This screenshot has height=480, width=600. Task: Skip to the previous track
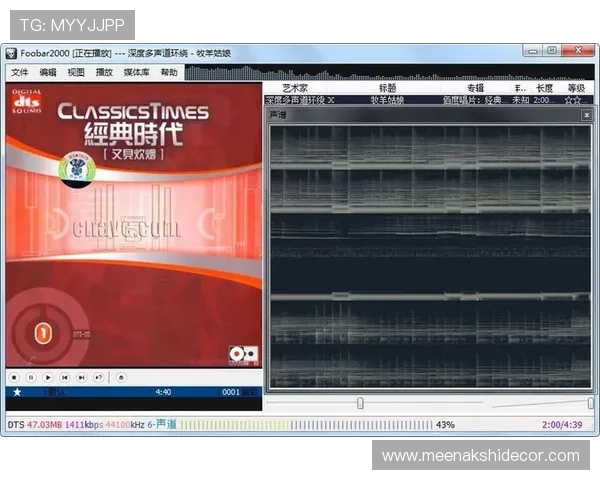[x=65, y=378]
